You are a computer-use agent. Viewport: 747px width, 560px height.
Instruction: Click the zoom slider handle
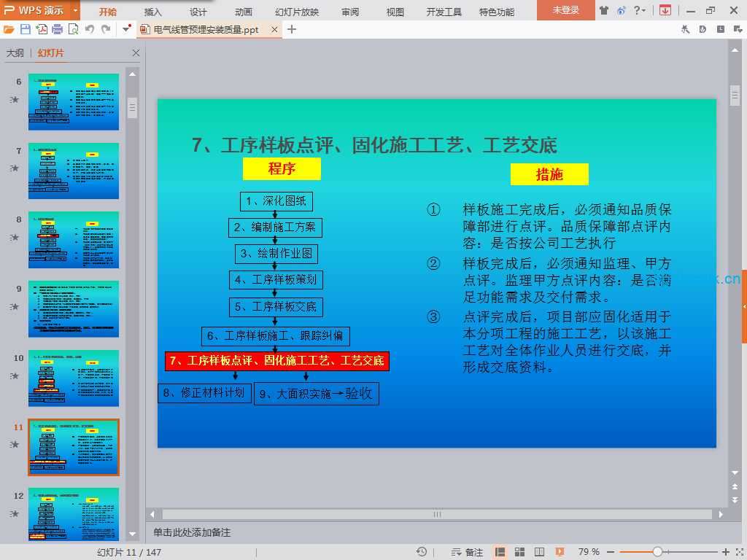pos(657,552)
